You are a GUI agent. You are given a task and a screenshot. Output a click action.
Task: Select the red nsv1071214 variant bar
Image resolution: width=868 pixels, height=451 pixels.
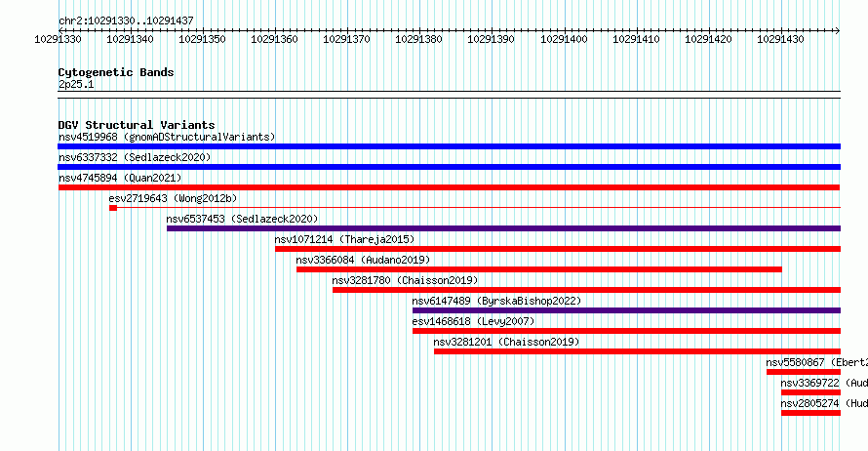pos(558,249)
